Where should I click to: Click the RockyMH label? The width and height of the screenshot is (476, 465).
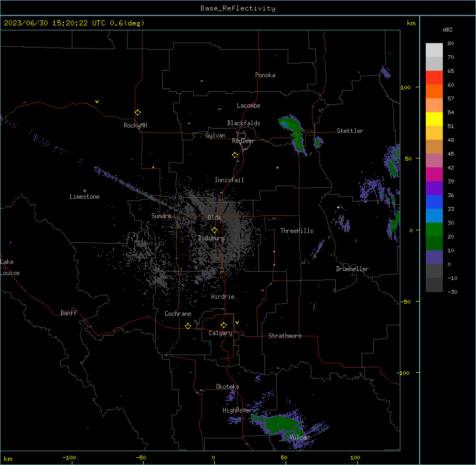click(x=135, y=125)
